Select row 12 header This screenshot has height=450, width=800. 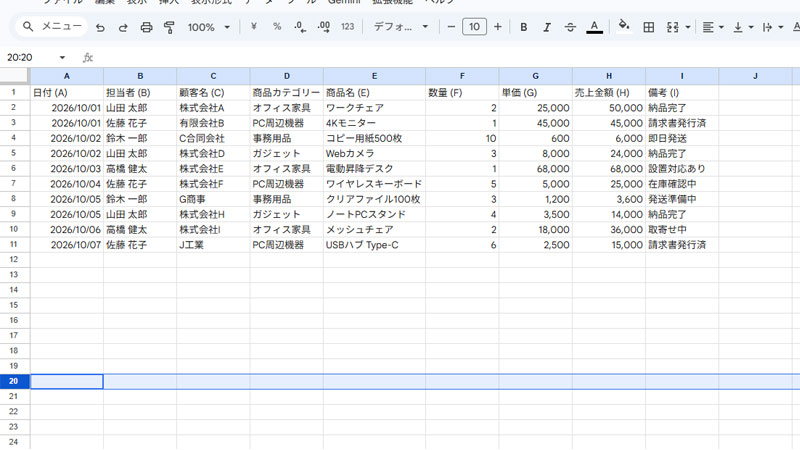pos(14,259)
